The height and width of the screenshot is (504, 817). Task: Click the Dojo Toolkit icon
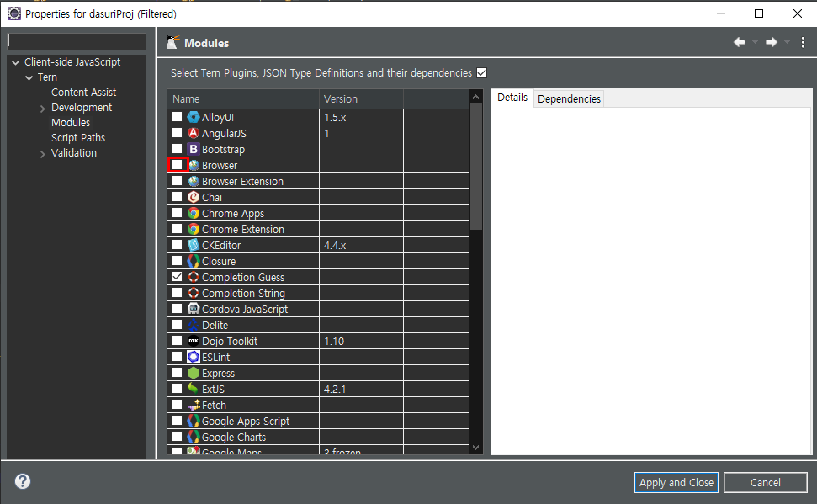(194, 341)
